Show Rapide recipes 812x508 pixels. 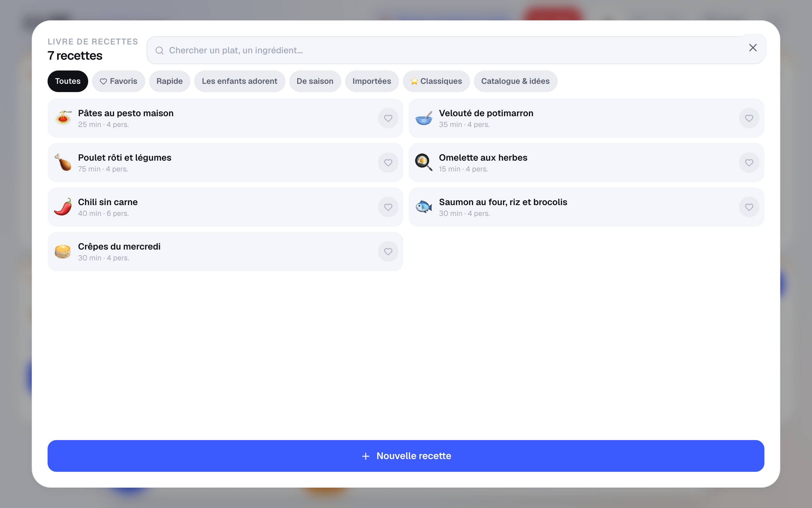169,81
